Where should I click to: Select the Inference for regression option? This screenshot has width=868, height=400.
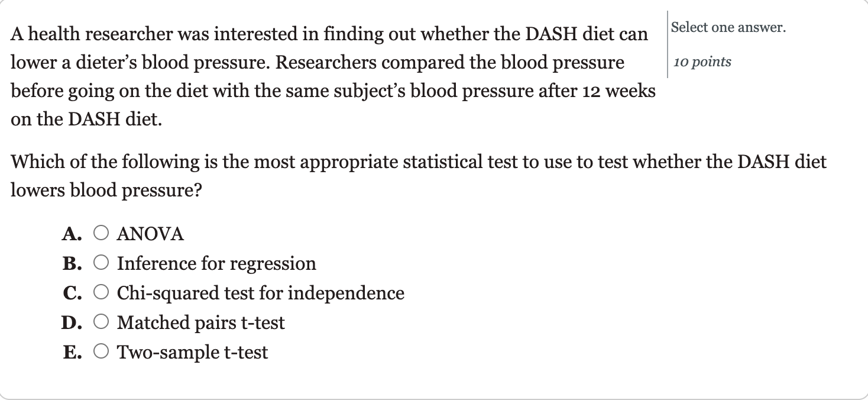tap(101, 262)
